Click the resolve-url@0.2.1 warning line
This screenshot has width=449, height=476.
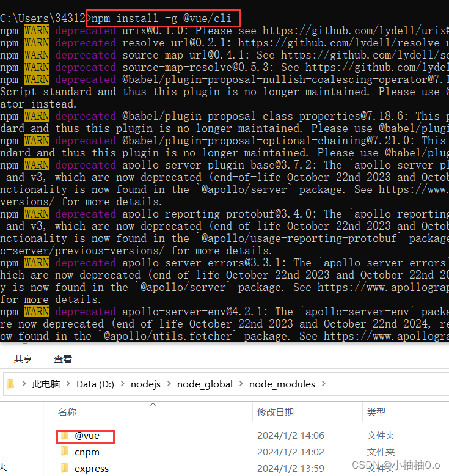(224, 43)
